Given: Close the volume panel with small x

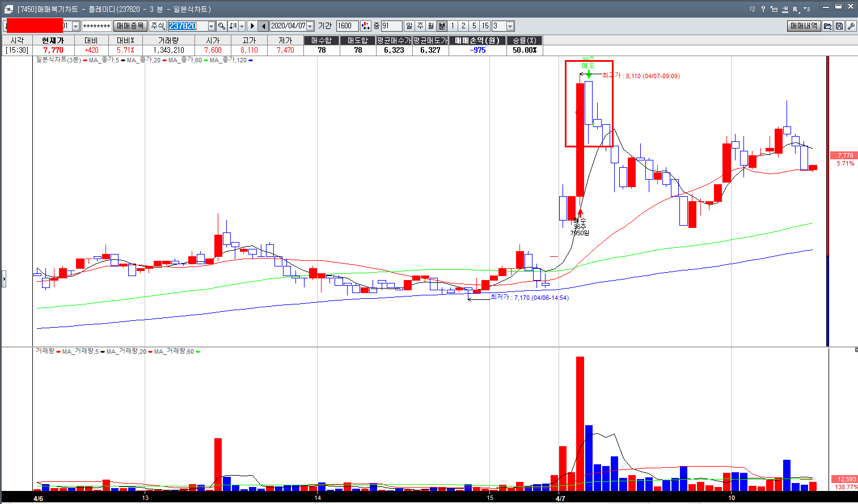Looking at the screenshot, I should pyautogui.click(x=856, y=350).
